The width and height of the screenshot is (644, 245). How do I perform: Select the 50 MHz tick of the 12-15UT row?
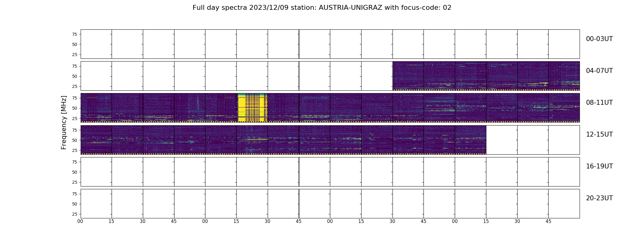click(x=75, y=140)
